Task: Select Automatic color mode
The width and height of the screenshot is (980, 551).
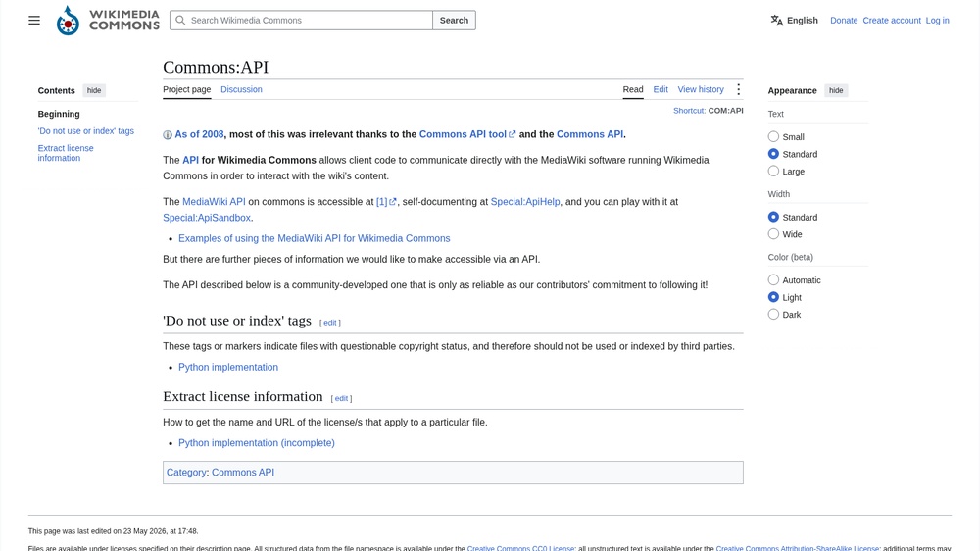Action: click(774, 279)
